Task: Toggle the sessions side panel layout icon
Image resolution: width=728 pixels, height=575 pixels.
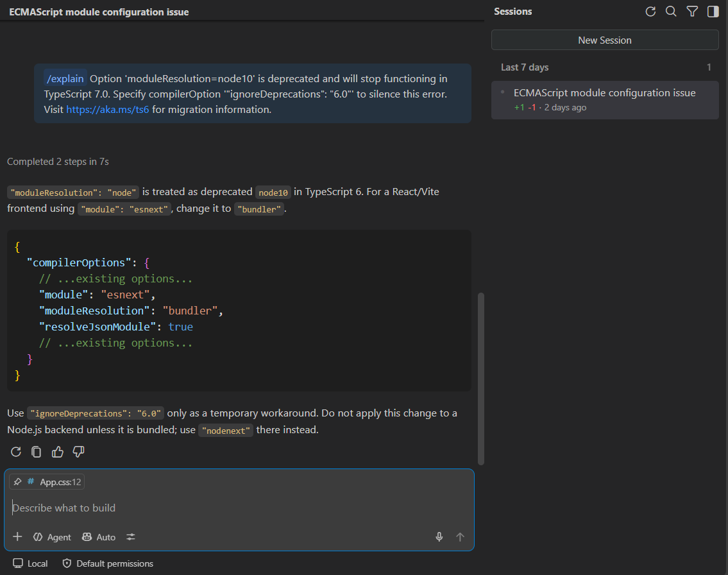Action: click(713, 12)
